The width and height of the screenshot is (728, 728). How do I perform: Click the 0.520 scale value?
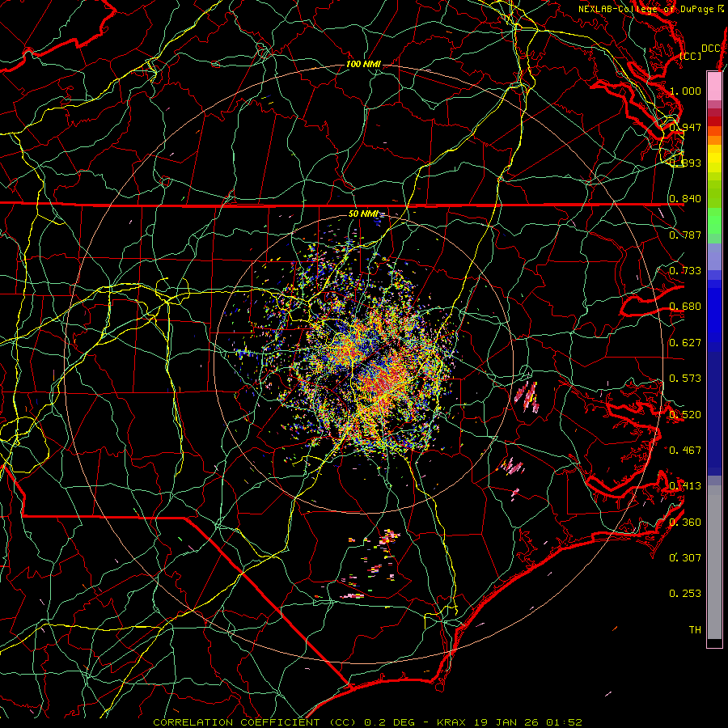pyautogui.click(x=685, y=415)
